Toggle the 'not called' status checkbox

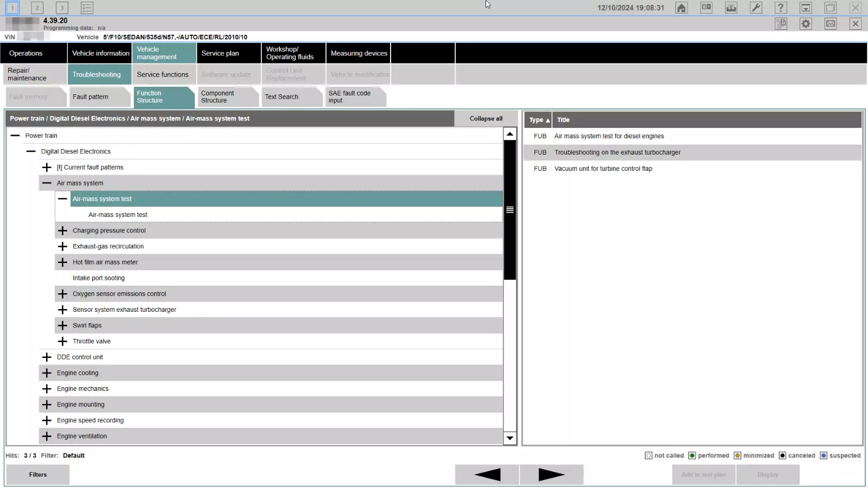coord(648,455)
